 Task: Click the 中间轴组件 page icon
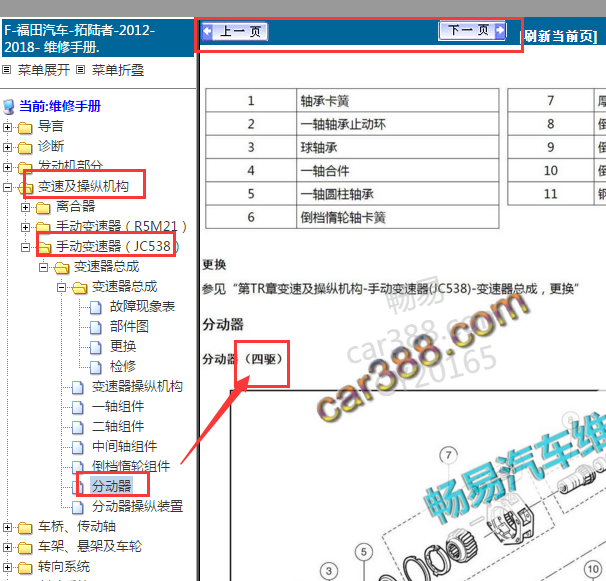pyautogui.click(x=78, y=447)
